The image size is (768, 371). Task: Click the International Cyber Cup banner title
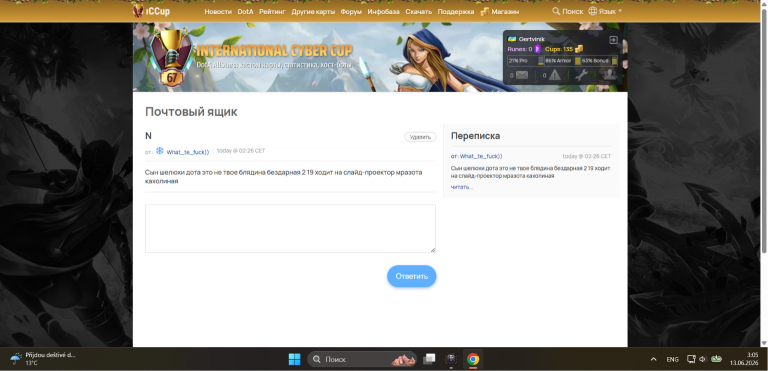pyautogui.click(x=274, y=50)
